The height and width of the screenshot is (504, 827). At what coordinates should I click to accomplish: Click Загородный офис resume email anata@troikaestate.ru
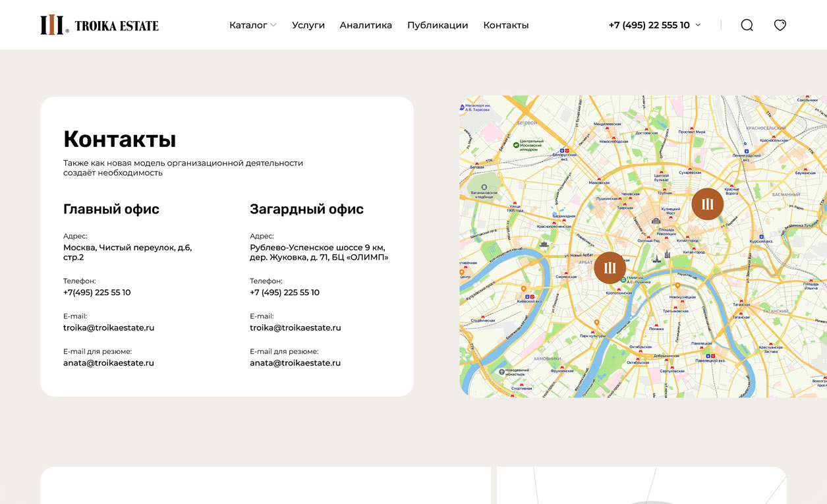tap(295, 363)
